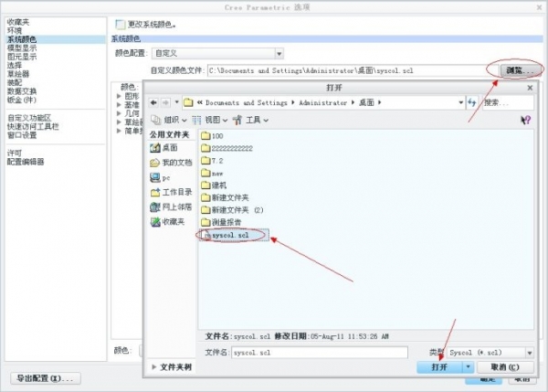
Task: Expand the address path dropdown
Action: tap(460, 102)
